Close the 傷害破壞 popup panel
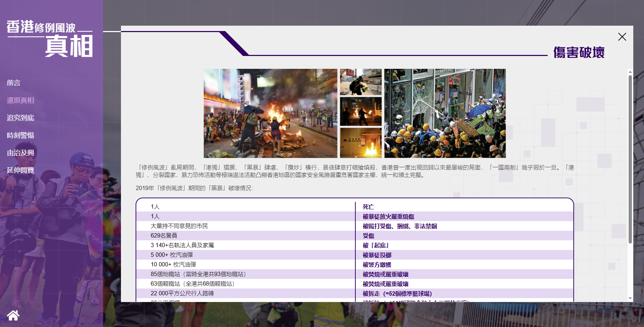The height and width of the screenshot is (327, 644). coord(622,37)
